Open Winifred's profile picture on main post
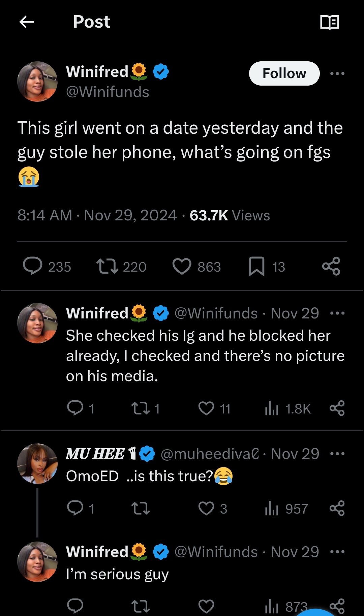 (x=37, y=82)
